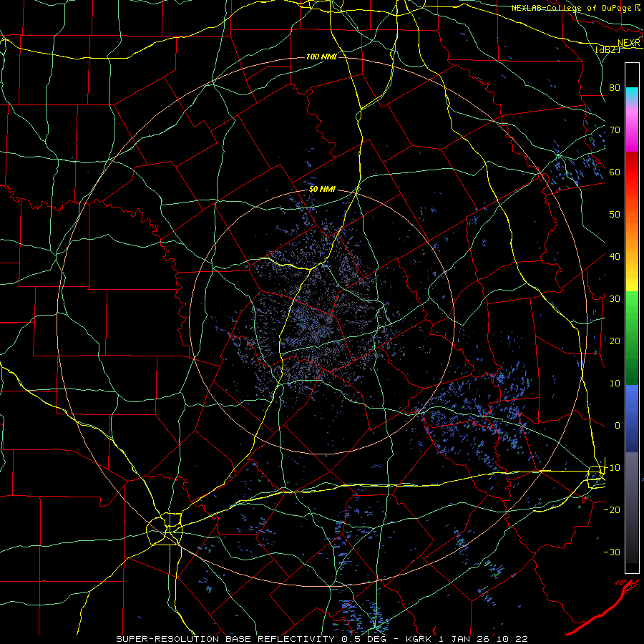Click the 70 value on the dBZ scale

coord(615,130)
